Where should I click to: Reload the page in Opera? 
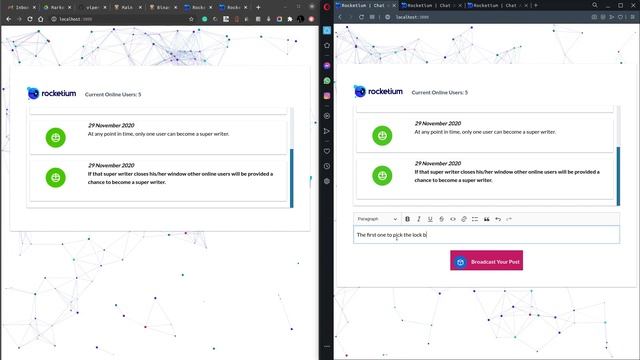click(361, 17)
